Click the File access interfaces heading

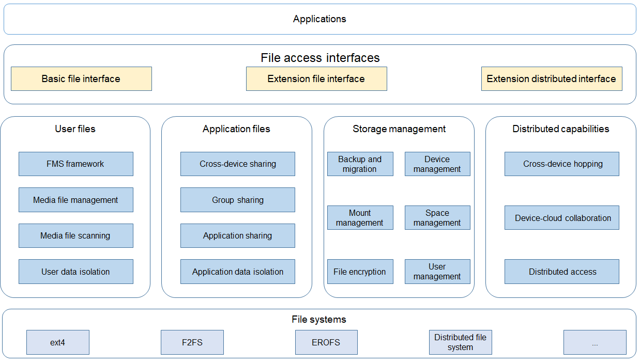tap(320, 57)
